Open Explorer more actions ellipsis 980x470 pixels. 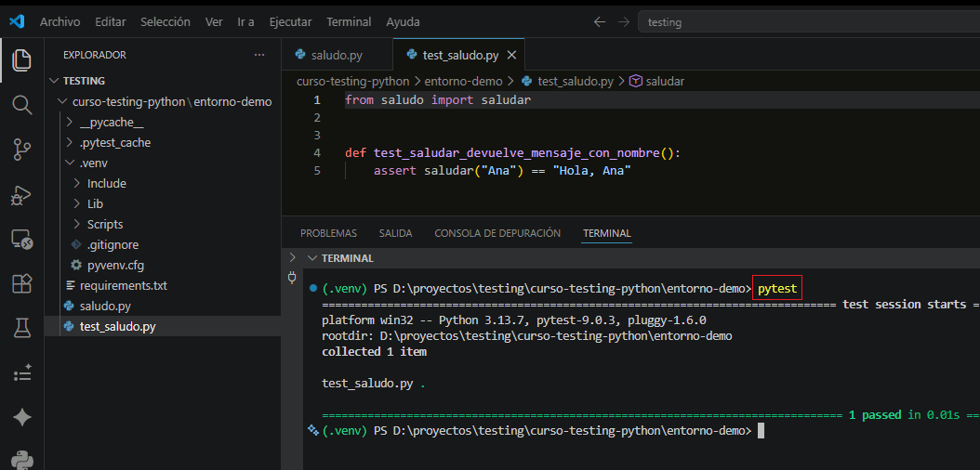click(x=259, y=55)
